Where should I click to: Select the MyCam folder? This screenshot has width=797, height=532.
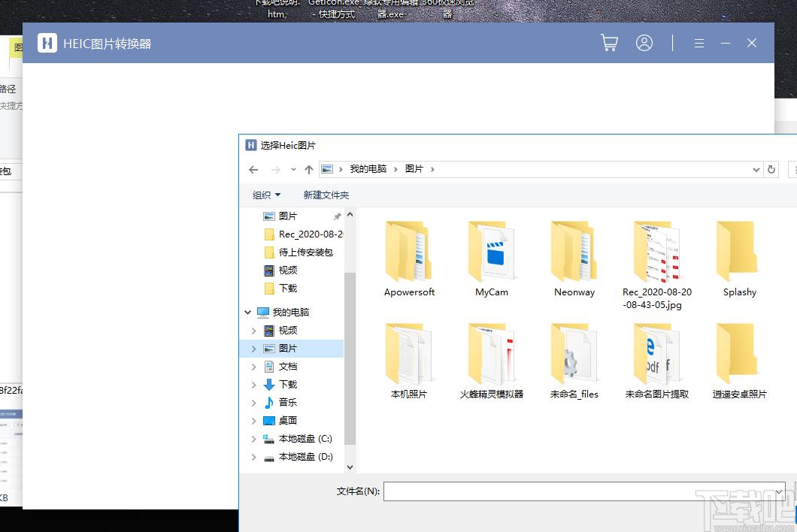click(492, 259)
